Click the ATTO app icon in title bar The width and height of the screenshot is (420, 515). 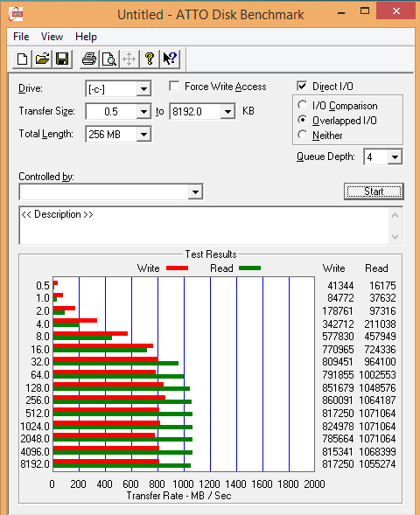(x=16, y=15)
